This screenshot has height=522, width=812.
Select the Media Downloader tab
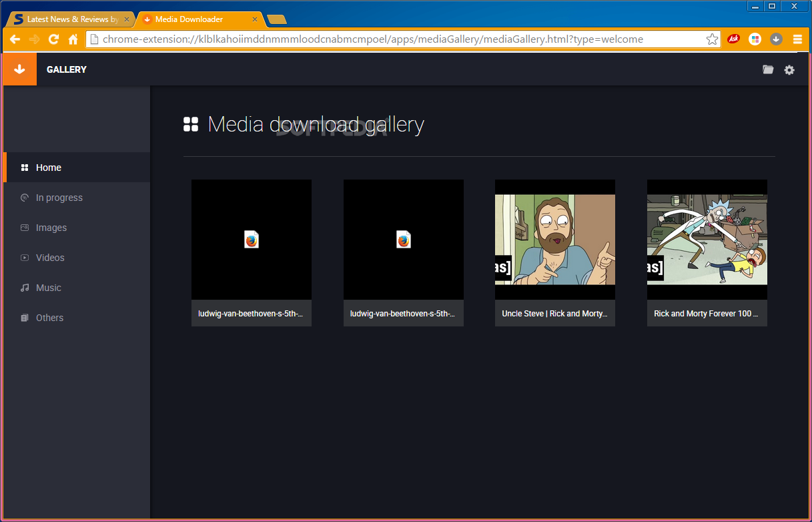point(199,19)
